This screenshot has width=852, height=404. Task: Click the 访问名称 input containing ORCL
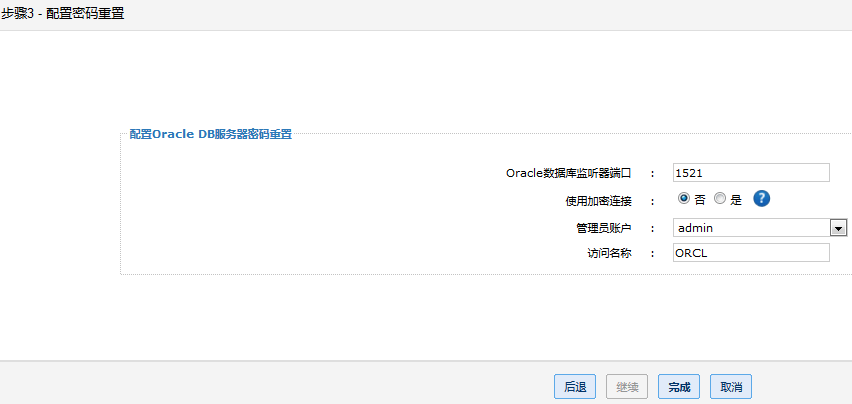pyautogui.click(x=751, y=253)
